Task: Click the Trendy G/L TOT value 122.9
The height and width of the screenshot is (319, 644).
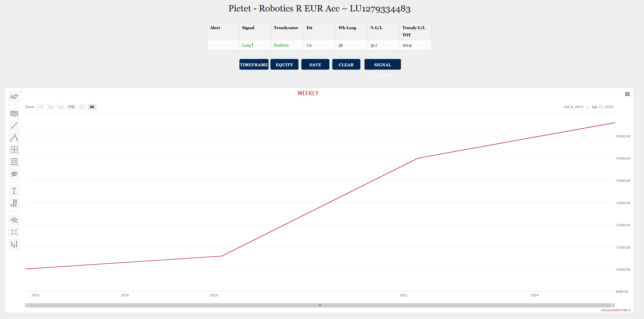Action: 407,45
